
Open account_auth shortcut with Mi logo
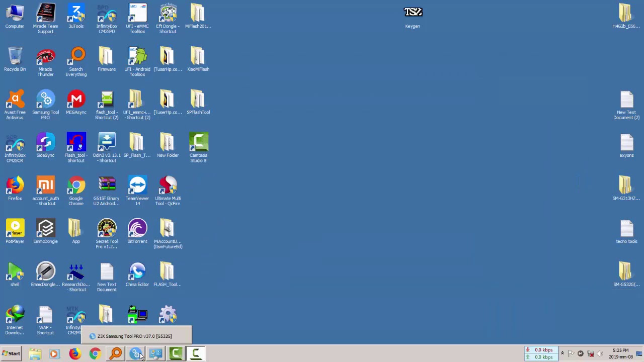[x=45, y=191]
